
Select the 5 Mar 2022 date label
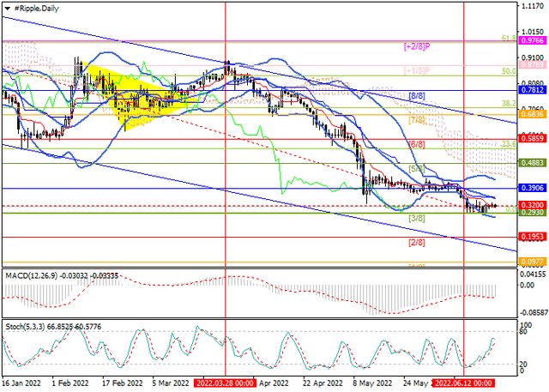(171, 383)
